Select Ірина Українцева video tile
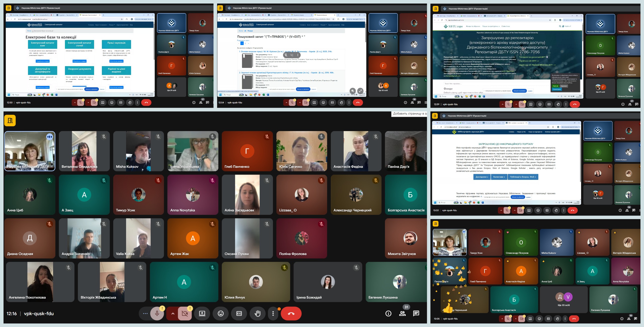This screenshot has height=327, width=644. click(x=193, y=151)
